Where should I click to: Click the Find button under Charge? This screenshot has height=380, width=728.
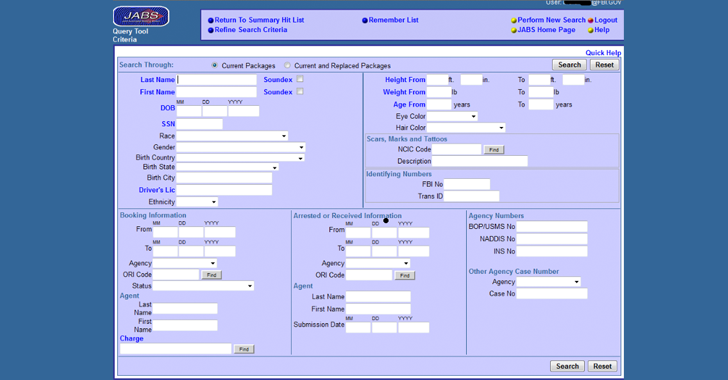pyautogui.click(x=244, y=349)
